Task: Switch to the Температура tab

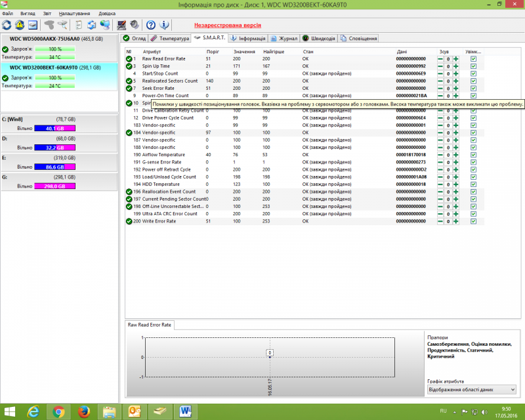Action: 174,38
